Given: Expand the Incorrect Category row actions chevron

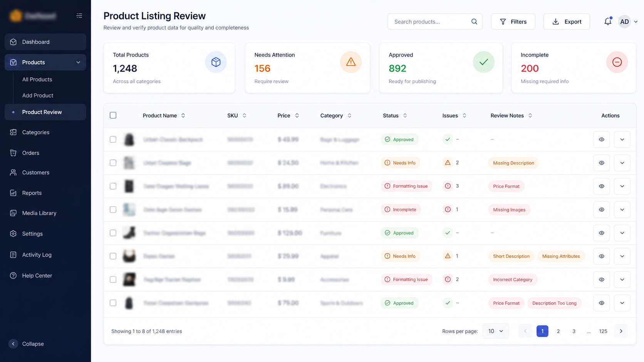Looking at the screenshot, I should (622, 280).
